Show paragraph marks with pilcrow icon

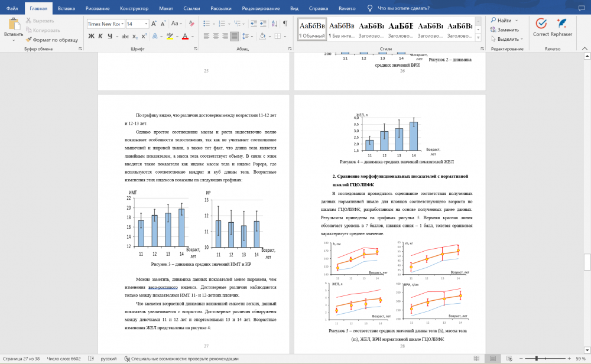(284, 24)
